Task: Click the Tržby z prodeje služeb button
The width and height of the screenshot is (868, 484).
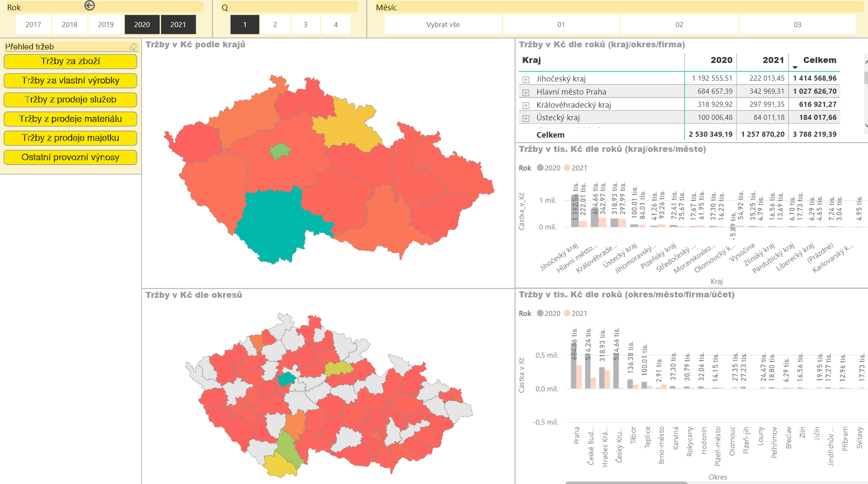Action: [70, 99]
